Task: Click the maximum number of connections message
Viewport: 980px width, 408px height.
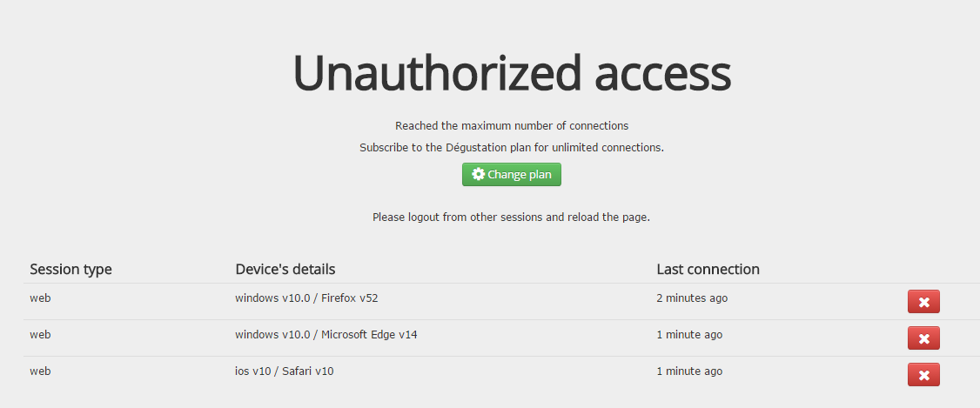Action: [x=512, y=126]
